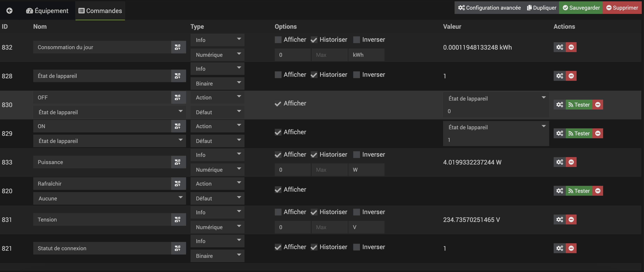Viewport: 644px width, 272px height.
Task: Open icon picker for Puissance command
Action: (178, 162)
